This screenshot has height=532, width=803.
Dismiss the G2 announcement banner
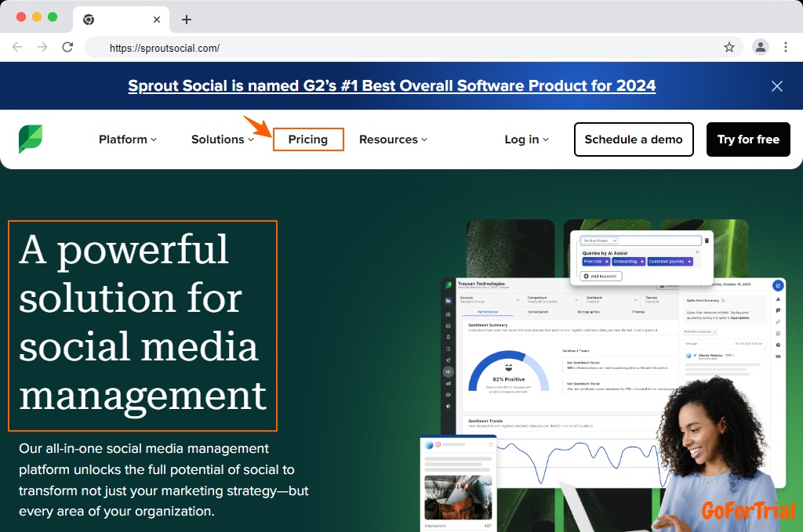click(x=777, y=86)
